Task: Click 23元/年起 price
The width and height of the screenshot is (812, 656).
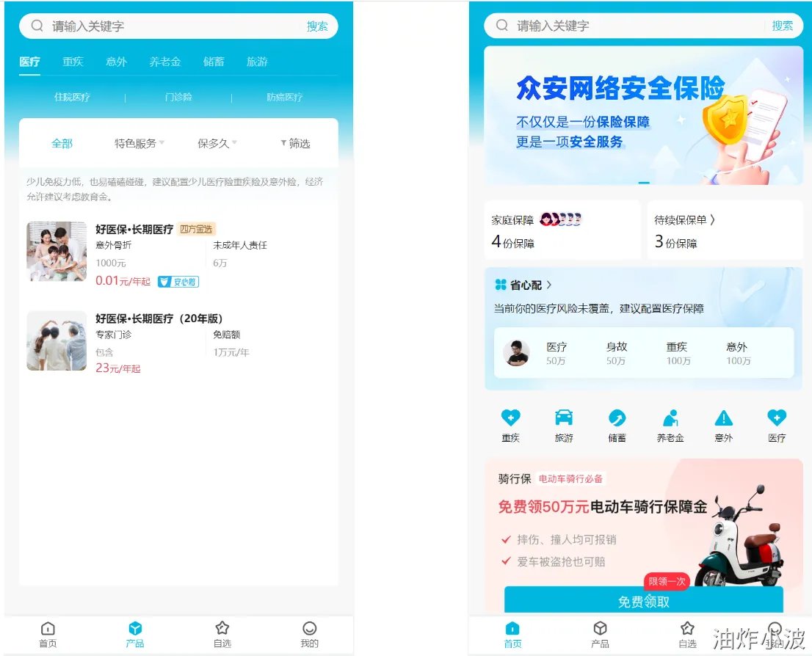Action: [x=118, y=368]
